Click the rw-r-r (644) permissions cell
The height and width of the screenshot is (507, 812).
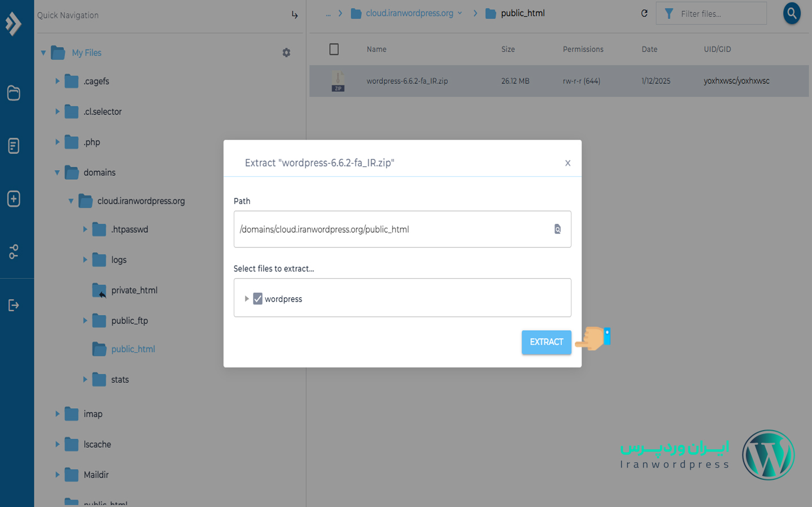[x=581, y=81]
